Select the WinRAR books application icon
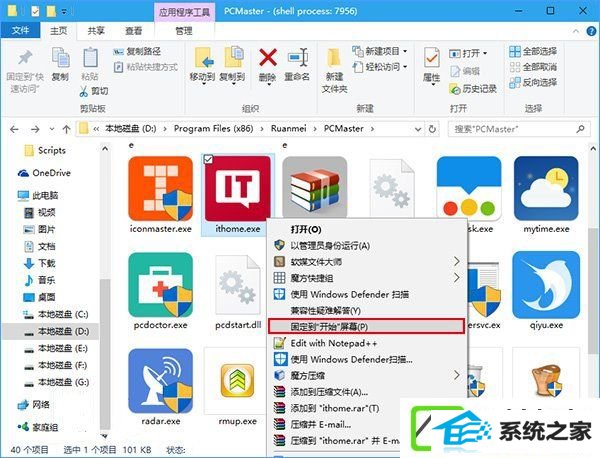Image resolution: width=600 pixels, height=458 pixels. click(x=315, y=187)
